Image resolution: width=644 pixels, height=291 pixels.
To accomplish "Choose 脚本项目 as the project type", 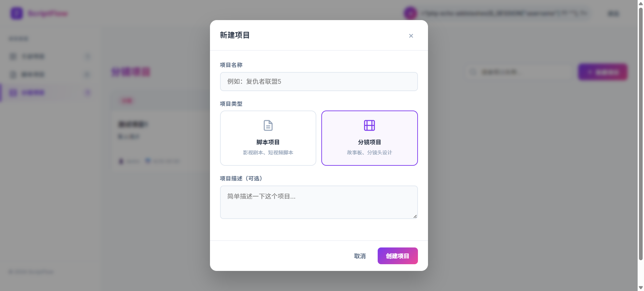I will 268,138.
